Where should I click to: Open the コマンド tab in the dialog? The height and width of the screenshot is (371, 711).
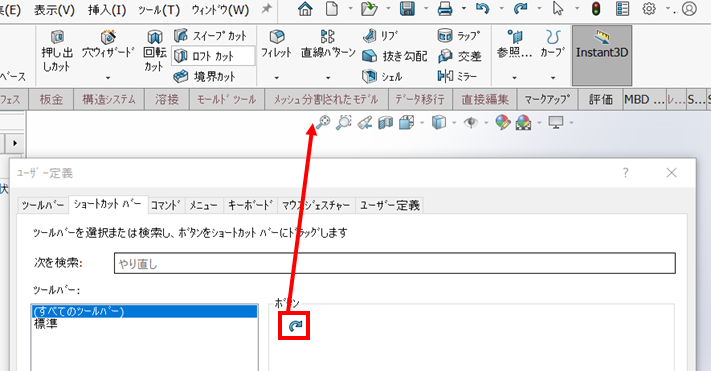[166, 205]
